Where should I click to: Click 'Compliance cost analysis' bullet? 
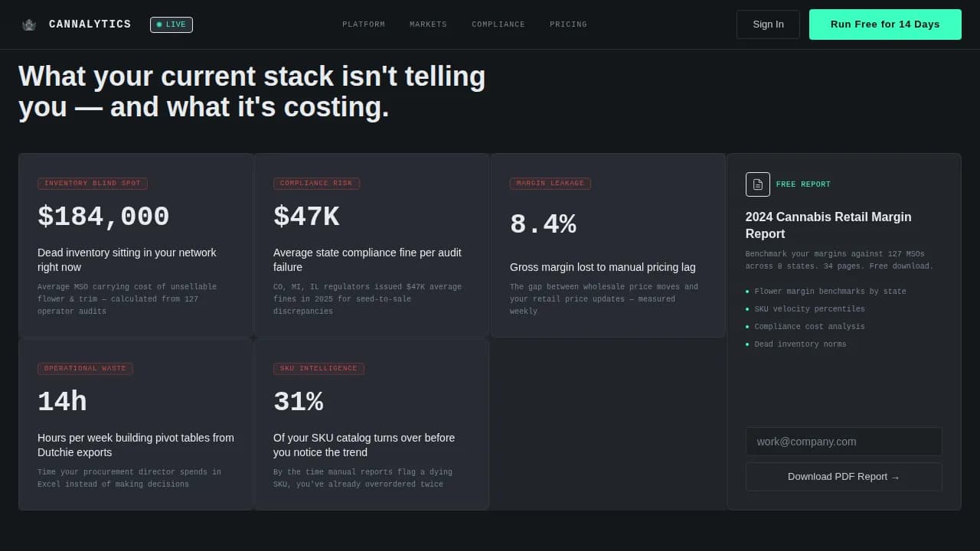pos(809,327)
